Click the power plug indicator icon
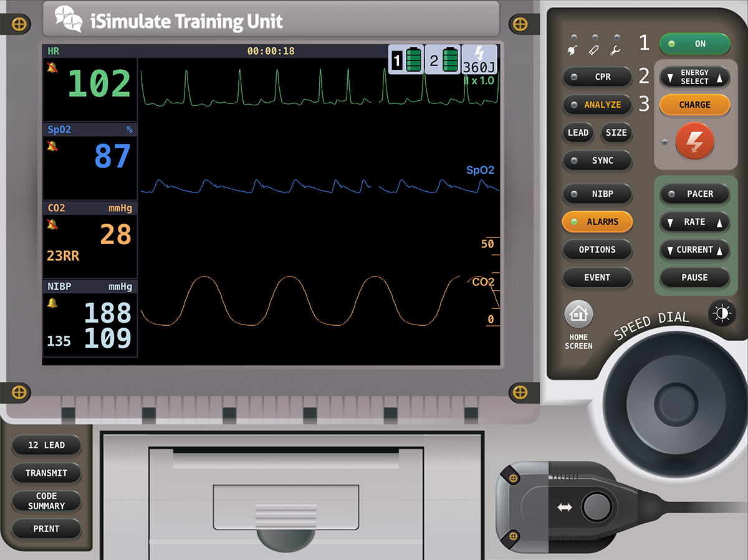Viewport: 748px width, 560px height. pyautogui.click(x=574, y=49)
